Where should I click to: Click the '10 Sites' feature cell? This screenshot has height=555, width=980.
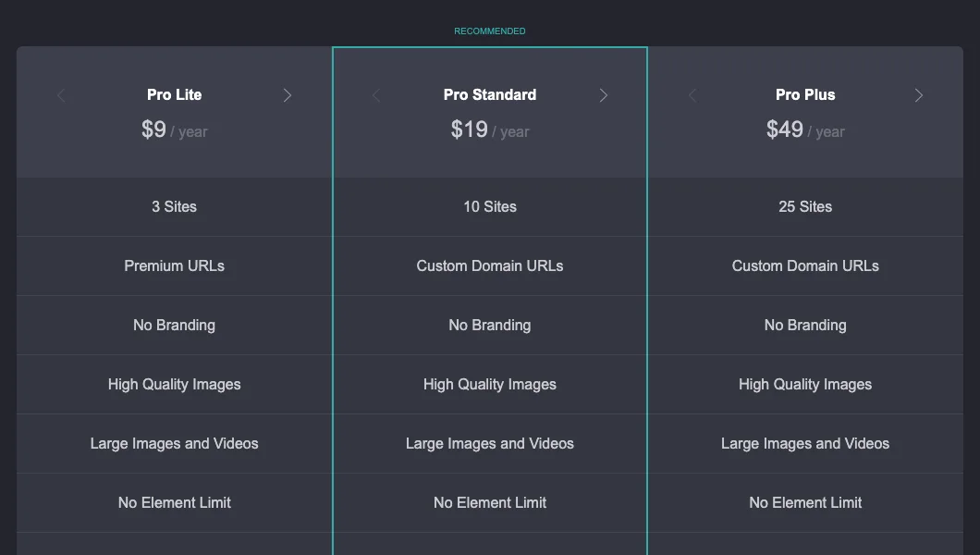pos(490,207)
